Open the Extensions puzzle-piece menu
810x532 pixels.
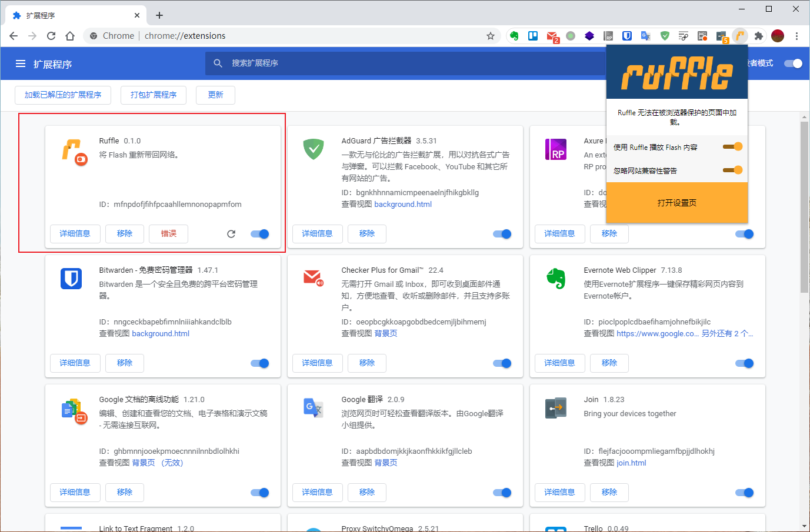point(759,36)
